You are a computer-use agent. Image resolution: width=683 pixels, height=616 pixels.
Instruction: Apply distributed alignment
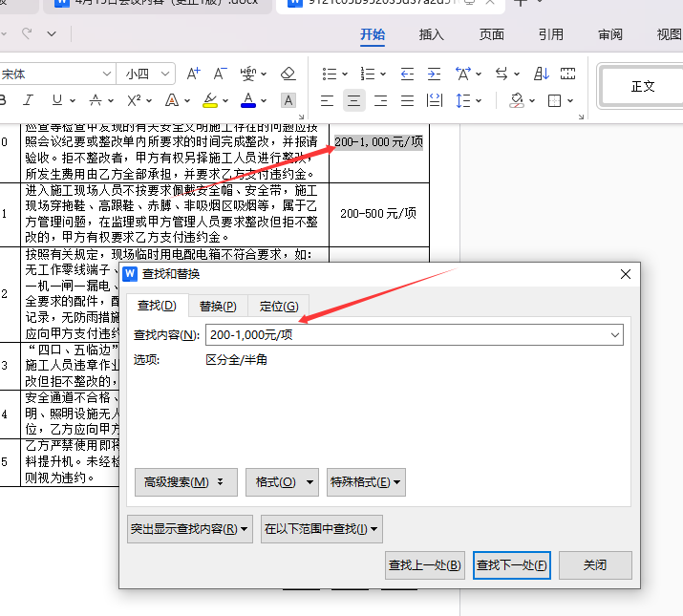click(435, 100)
